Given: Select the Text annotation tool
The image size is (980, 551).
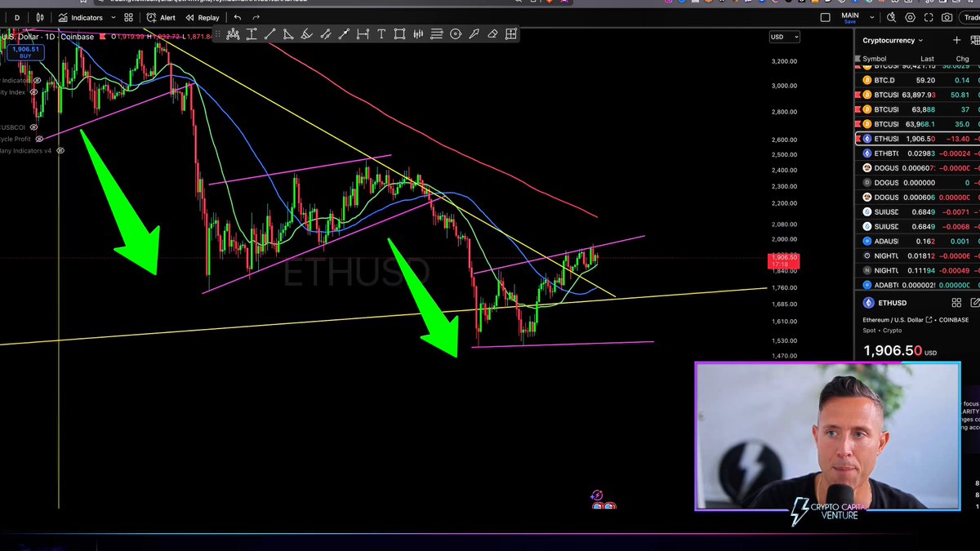Looking at the screenshot, I should pyautogui.click(x=381, y=34).
